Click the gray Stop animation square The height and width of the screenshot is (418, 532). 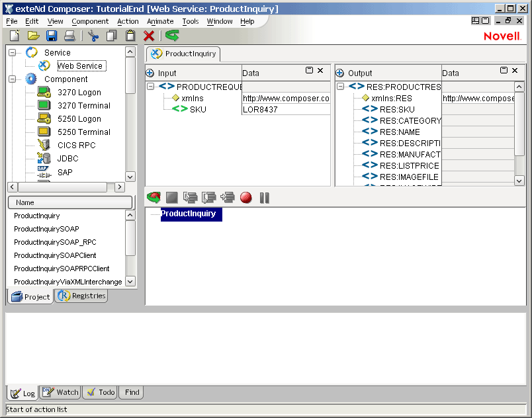click(171, 197)
